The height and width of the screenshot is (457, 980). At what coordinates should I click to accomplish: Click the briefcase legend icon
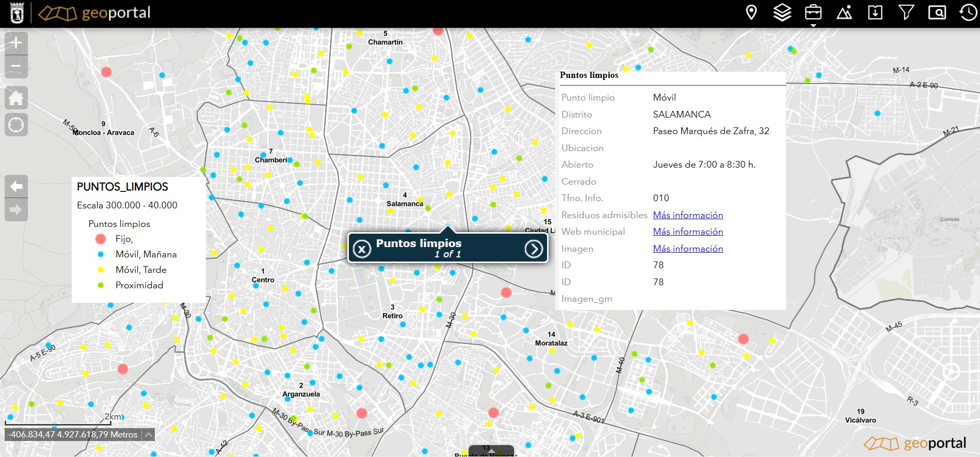tap(813, 12)
